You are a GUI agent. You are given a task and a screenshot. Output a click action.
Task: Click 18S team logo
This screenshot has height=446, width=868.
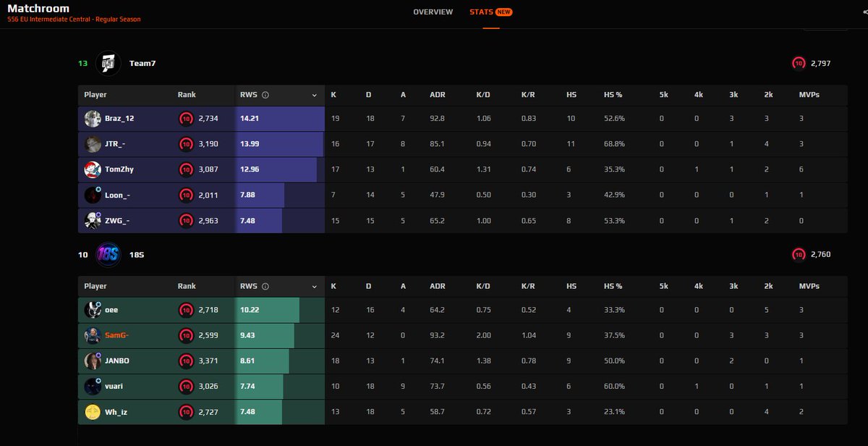(108, 255)
